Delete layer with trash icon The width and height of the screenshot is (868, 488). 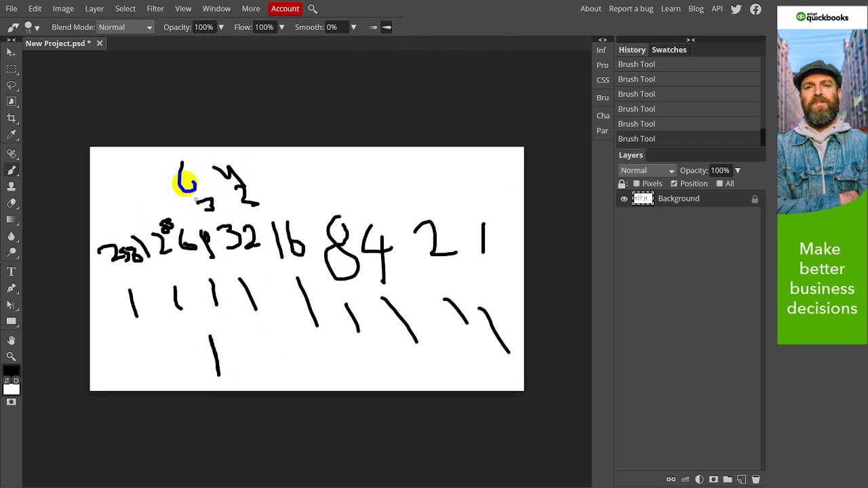[755, 479]
